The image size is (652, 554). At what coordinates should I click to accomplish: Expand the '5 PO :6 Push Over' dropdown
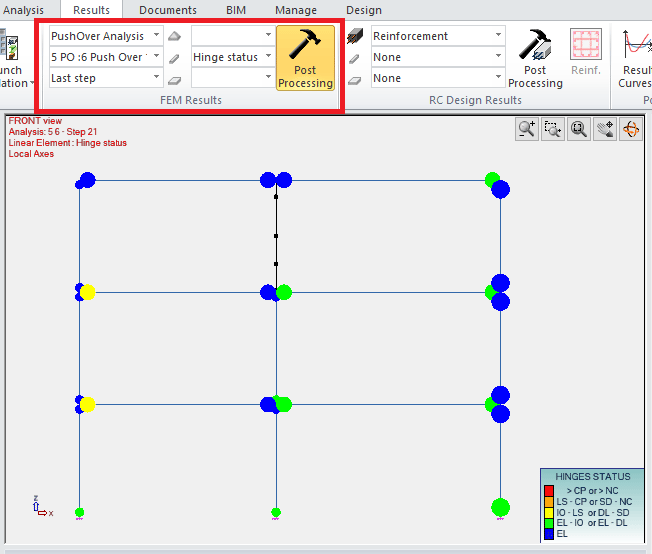pos(105,57)
